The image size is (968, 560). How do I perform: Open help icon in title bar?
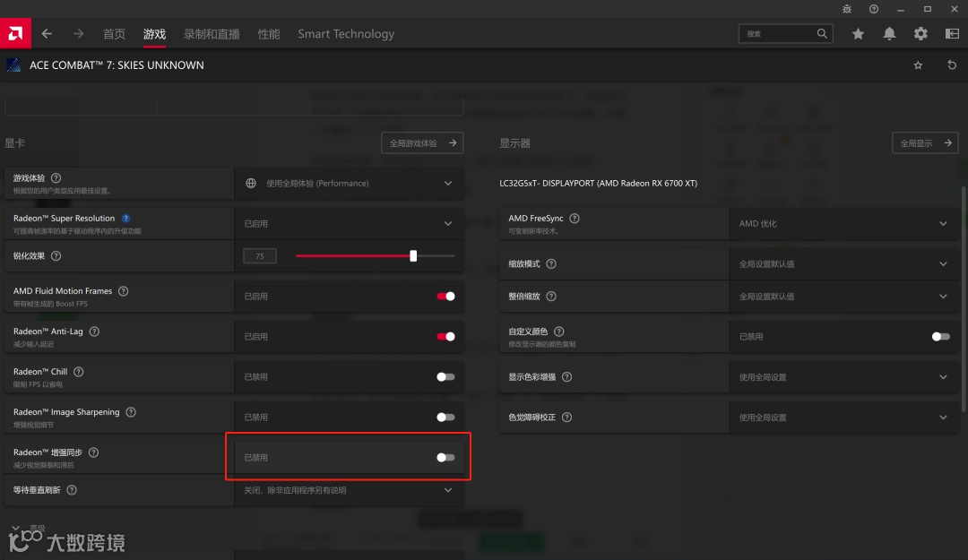point(874,9)
